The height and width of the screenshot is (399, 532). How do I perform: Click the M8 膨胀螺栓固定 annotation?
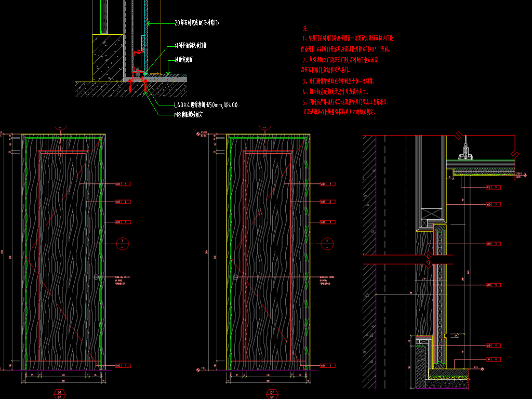tap(188, 114)
